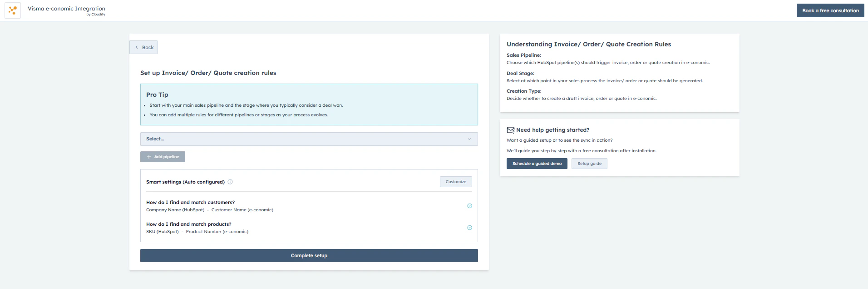The width and height of the screenshot is (868, 289).
Task: Click 'Understanding Invoice/ Order/ Quote Creation Rules' heading
Action: coord(589,44)
